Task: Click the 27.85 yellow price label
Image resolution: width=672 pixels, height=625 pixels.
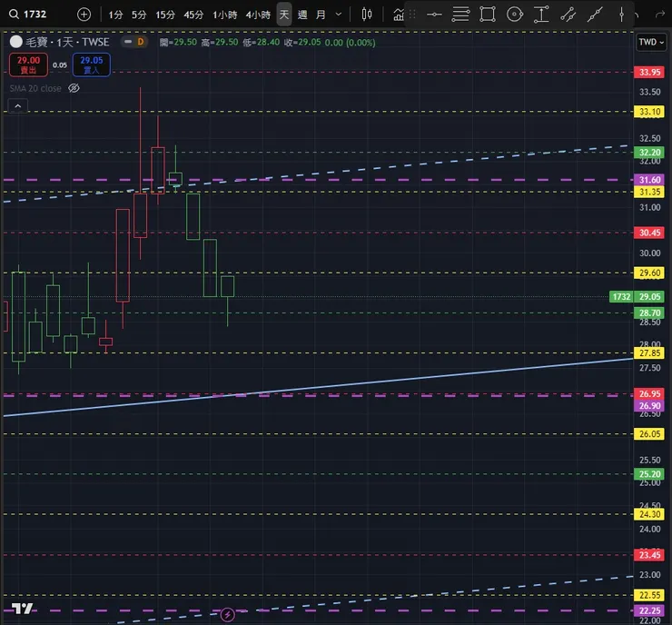Action: click(649, 353)
